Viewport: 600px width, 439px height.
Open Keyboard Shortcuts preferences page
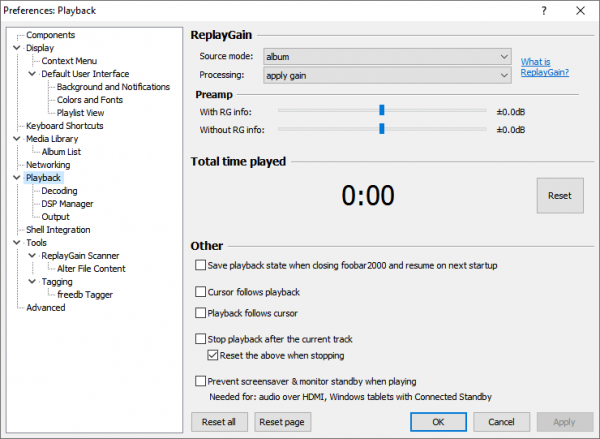tap(64, 126)
